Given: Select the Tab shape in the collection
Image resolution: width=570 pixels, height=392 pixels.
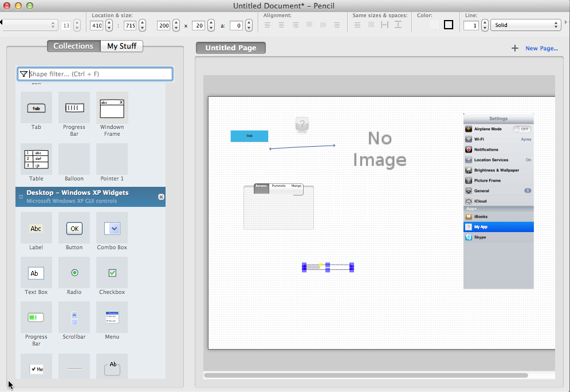Looking at the screenshot, I should pyautogui.click(x=36, y=108).
